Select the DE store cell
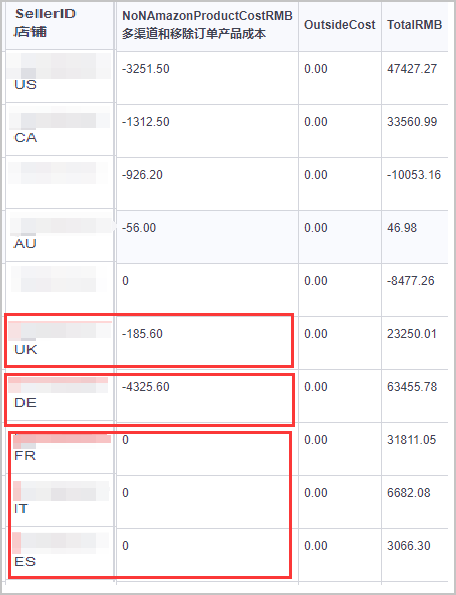Screen dimensions: 456x595 [x=59, y=395]
